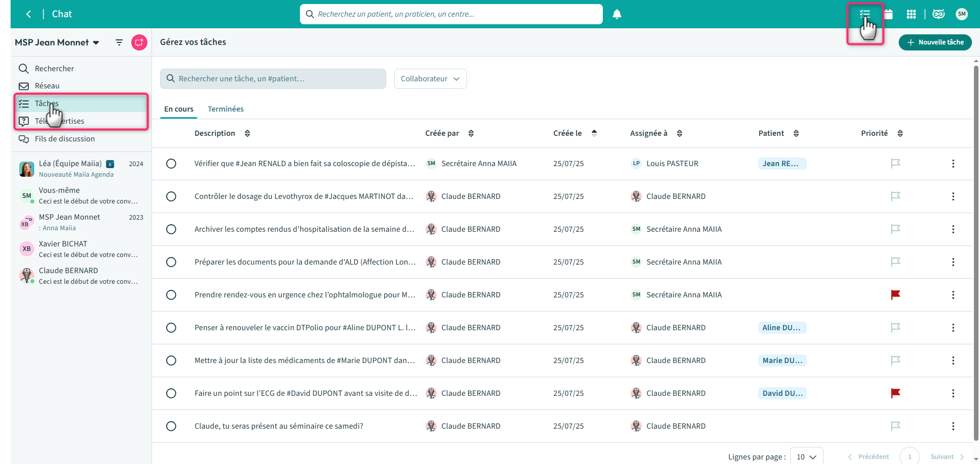Open Fils de discussion in sidebar

pos(65,139)
